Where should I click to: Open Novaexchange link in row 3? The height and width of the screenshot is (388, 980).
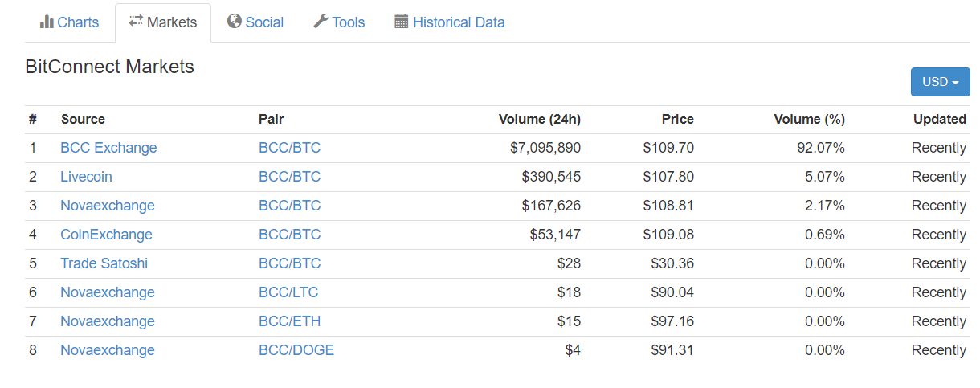click(108, 206)
